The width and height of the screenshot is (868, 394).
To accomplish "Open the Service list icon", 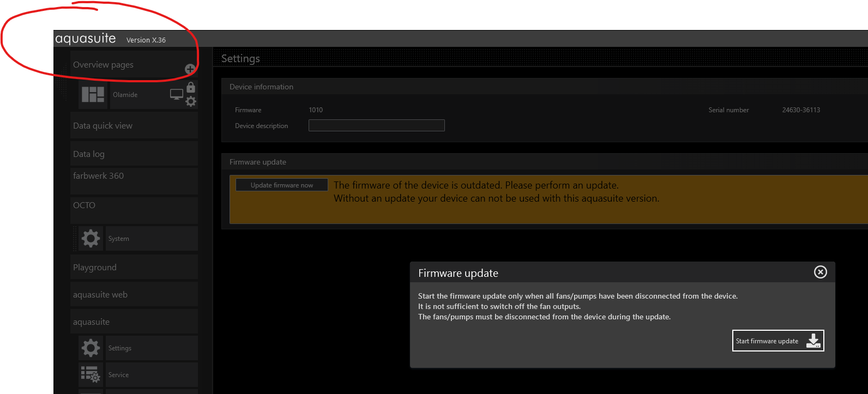I will tap(91, 374).
